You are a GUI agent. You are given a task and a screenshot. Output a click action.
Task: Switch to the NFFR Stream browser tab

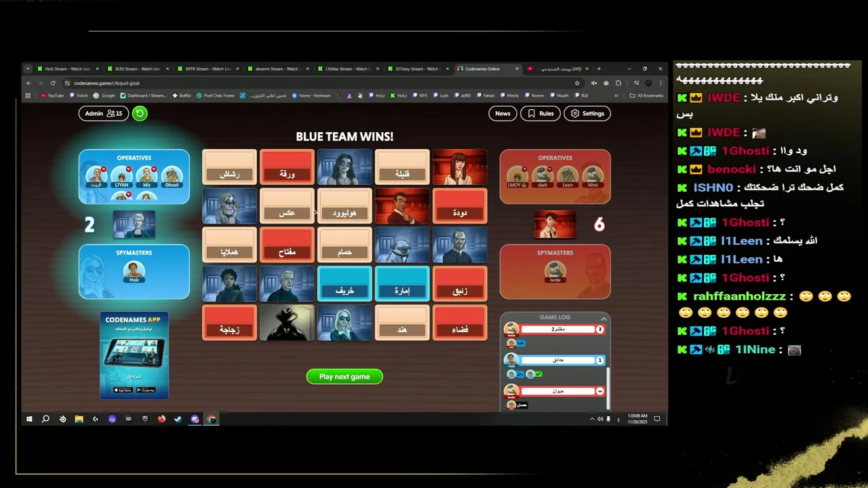pyautogui.click(x=208, y=68)
